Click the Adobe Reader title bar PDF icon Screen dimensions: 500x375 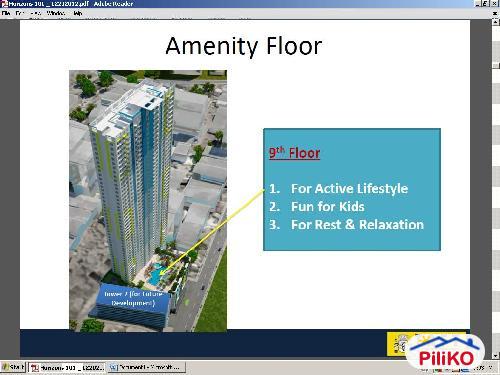pyautogui.click(x=4, y=4)
